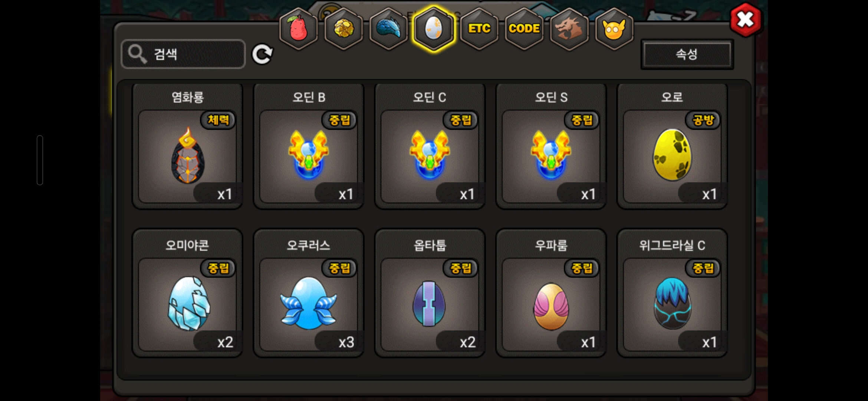
Task: Click the magnifying glass search icon
Action: tap(137, 55)
